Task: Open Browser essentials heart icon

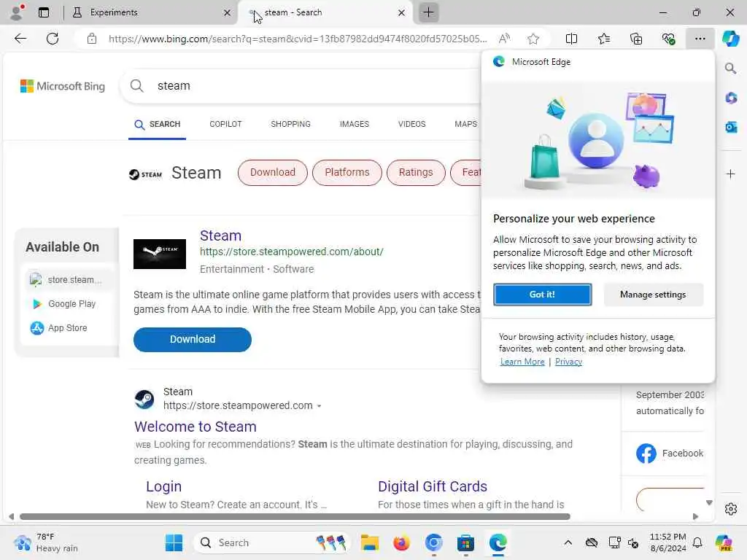Action: point(668,39)
